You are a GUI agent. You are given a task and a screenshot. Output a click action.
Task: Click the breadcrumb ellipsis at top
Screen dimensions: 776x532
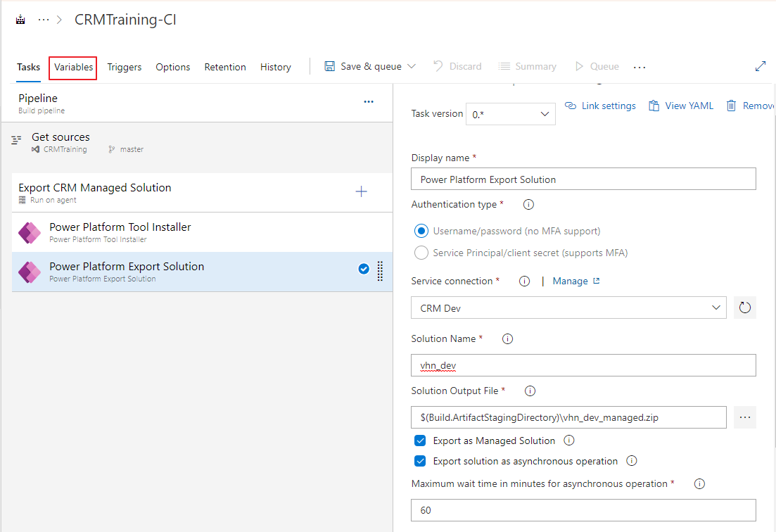tap(44, 20)
